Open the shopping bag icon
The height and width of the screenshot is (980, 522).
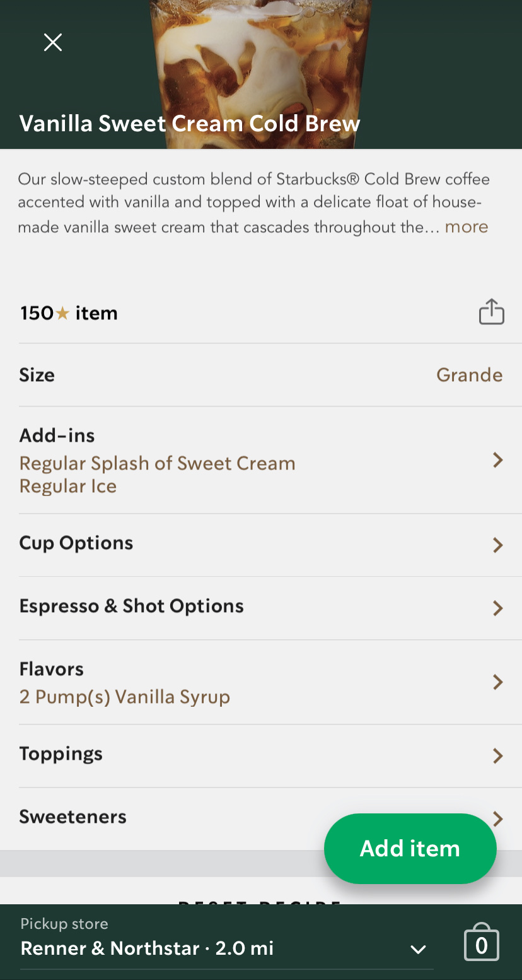tap(481, 944)
